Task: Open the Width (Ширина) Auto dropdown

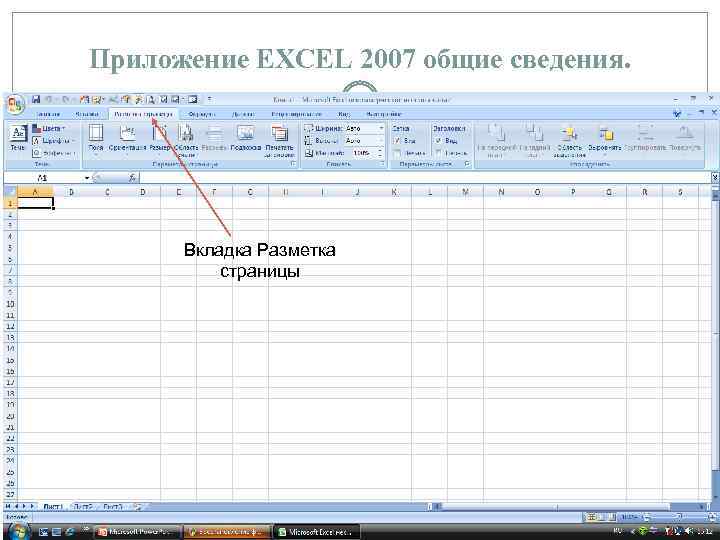Action: [381, 129]
